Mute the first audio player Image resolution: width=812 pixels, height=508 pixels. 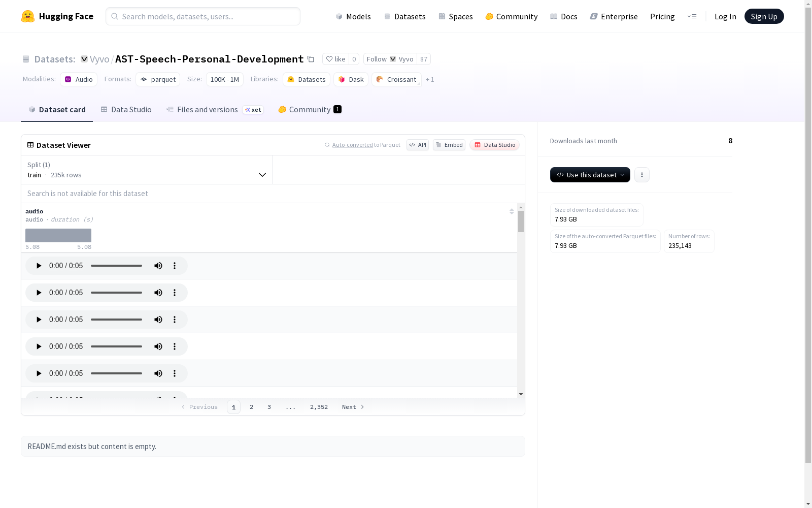point(158,266)
